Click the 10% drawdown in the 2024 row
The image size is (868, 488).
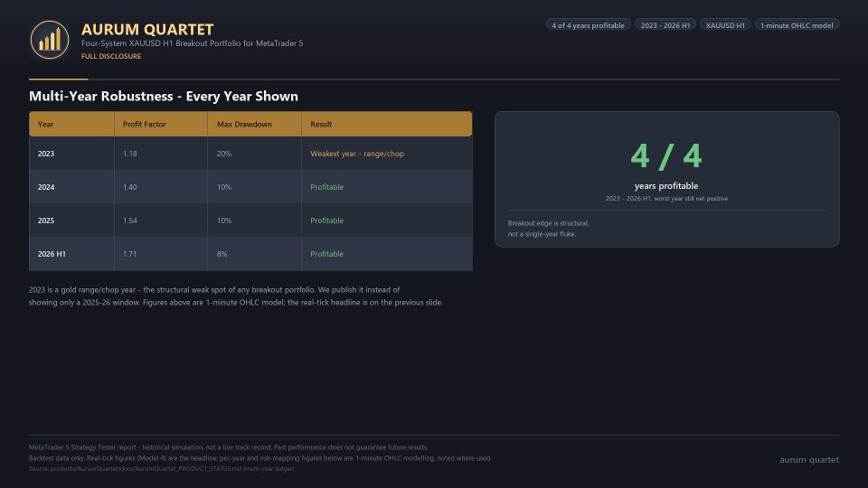click(x=224, y=187)
